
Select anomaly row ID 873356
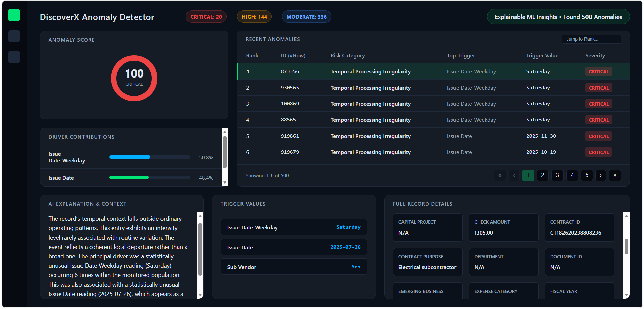click(x=433, y=71)
